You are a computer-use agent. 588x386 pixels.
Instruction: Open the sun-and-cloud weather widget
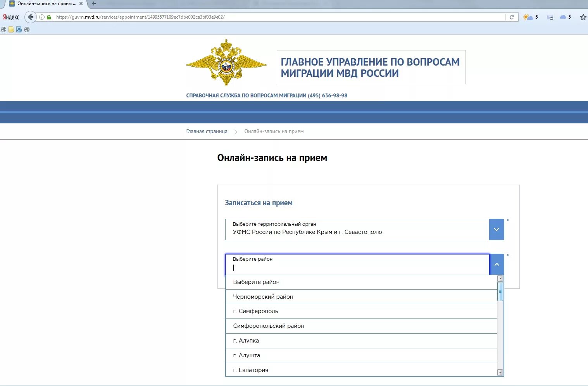(x=531, y=17)
